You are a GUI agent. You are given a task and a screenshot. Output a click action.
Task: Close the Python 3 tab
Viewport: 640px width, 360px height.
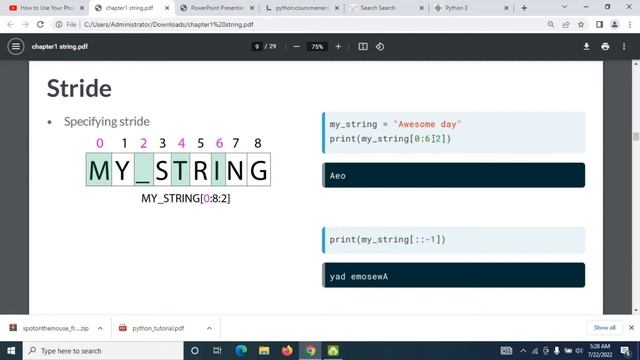point(506,8)
